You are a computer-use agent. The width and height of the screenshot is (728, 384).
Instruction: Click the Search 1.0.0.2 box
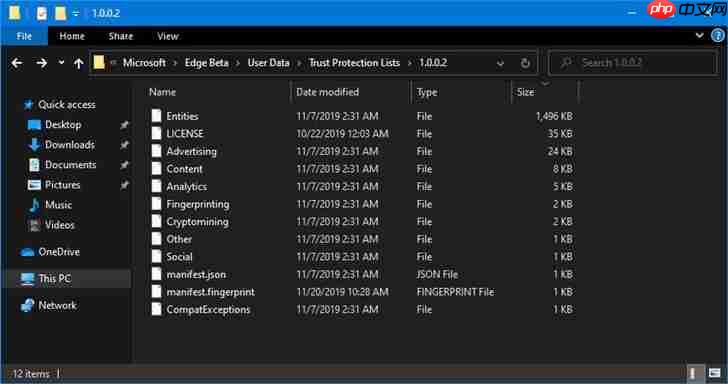click(633, 63)
